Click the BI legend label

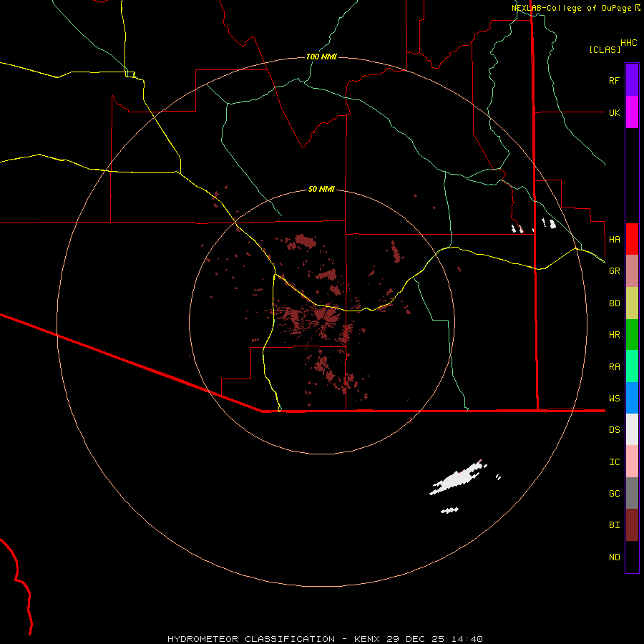(614, 525)
